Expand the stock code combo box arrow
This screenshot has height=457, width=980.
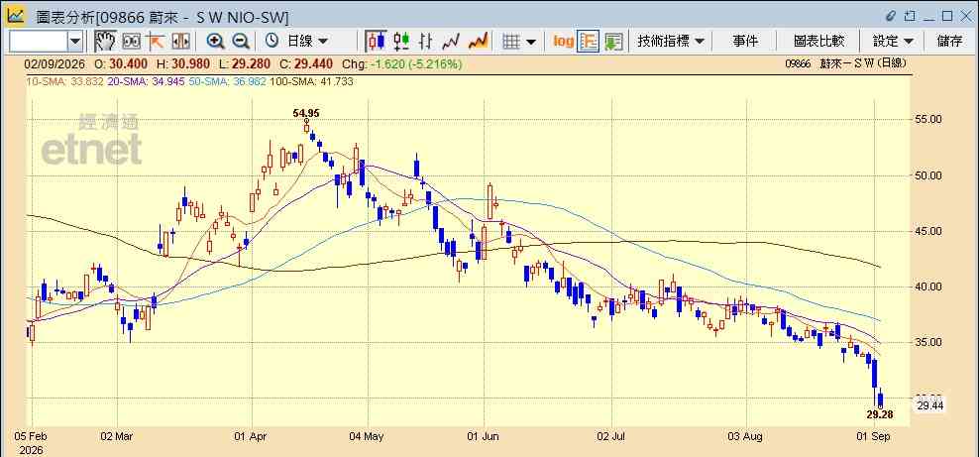pos(75,42)
